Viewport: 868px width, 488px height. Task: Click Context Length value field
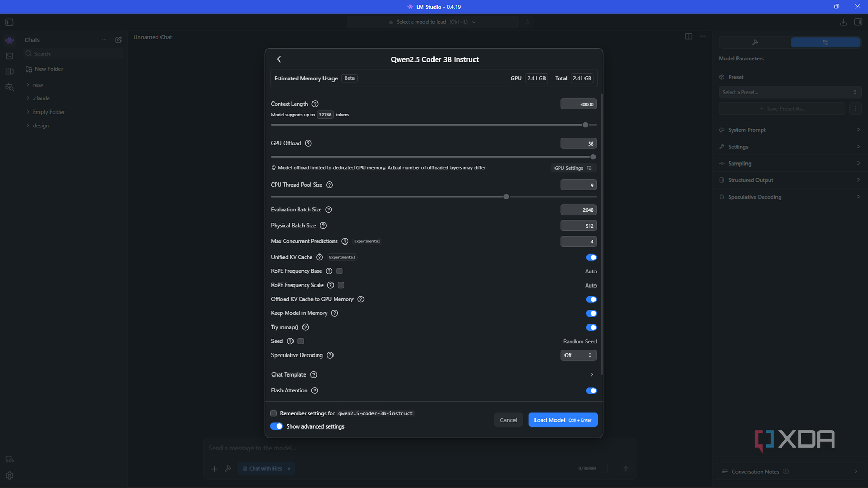578,104
